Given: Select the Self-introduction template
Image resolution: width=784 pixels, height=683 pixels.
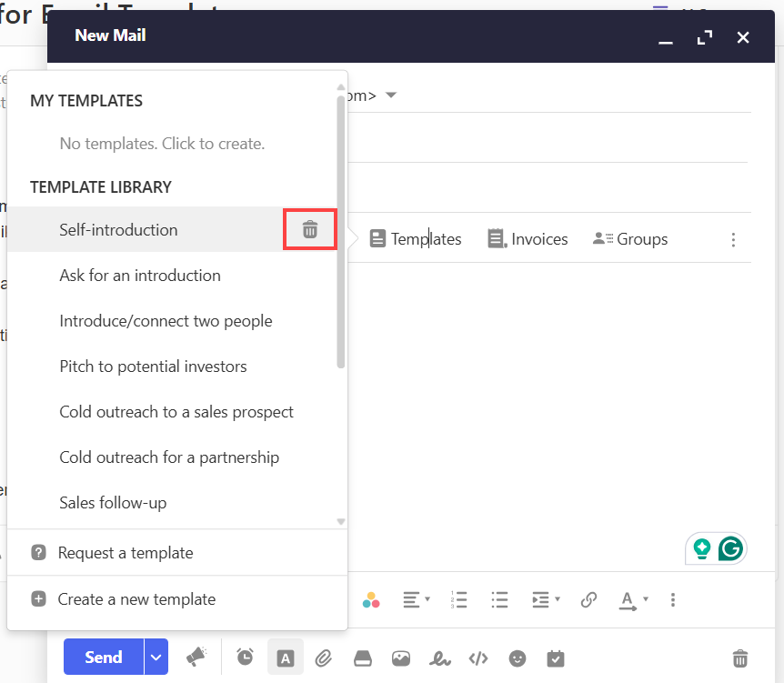Looking at the screenshot, I should tap(146, 229).
